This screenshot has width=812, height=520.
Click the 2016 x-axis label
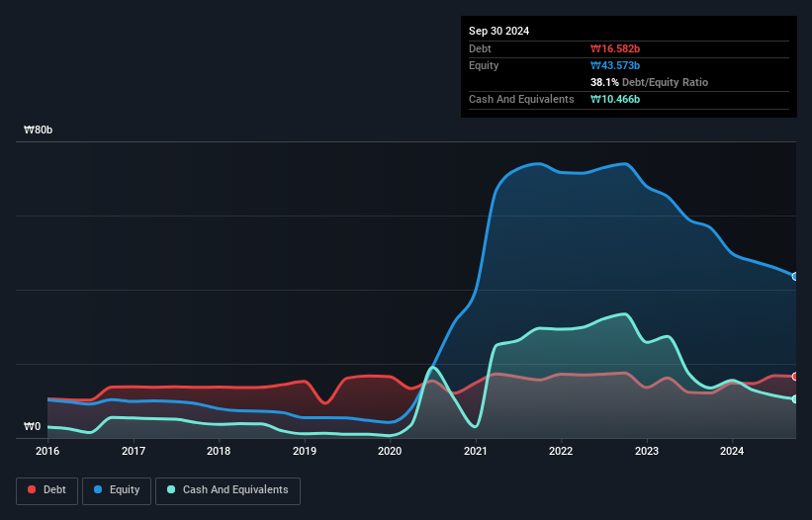(47, 451)
